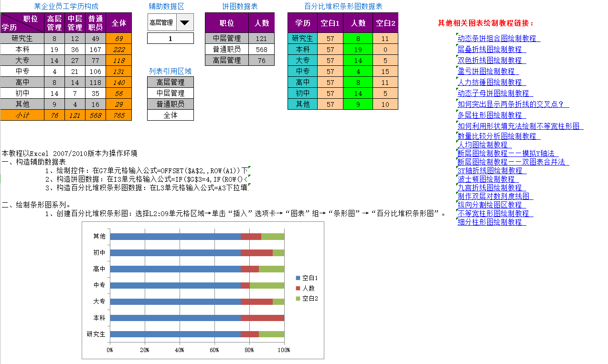Image resolution: width=608 pixels, height=364 pixels.
Task: Select the 学历 header in stacked bar data table
Action: [x=303, y=22]
